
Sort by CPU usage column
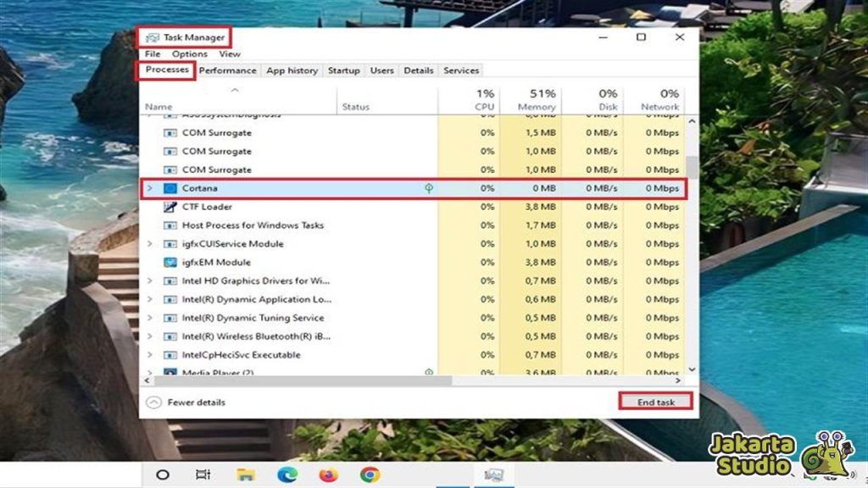tap(469, 102)
